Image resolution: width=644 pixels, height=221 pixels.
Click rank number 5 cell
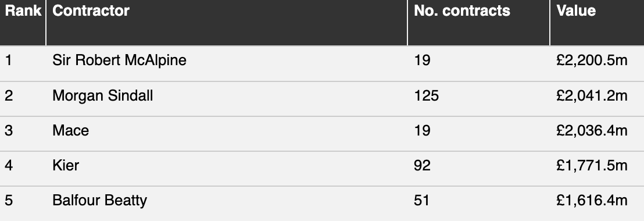pyautogui.click(x=9, y=201)
